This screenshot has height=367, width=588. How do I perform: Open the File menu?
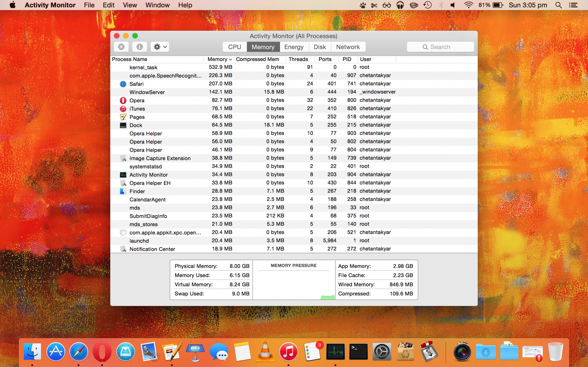coord(89,5)
